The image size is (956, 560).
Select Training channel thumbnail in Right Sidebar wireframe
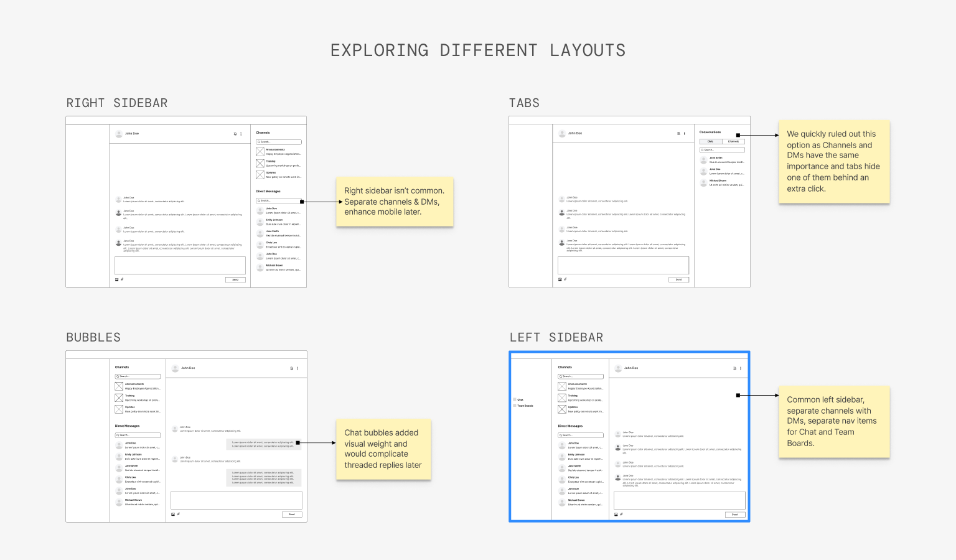tap(260, 164)
